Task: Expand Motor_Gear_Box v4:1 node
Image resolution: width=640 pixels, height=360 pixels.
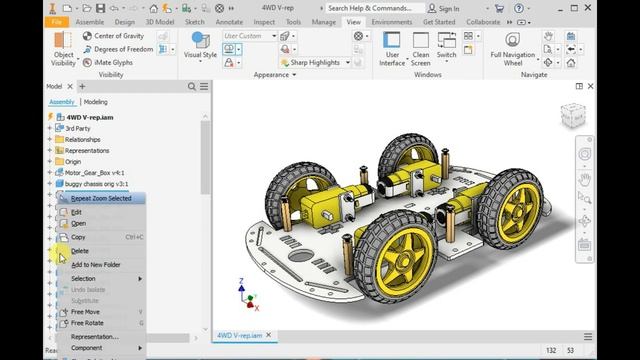Action: click(x=50, y=173)
